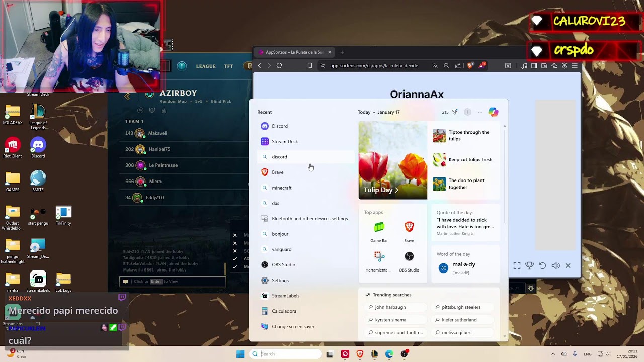Mute the roulette sound speaker icon

pyautogui.click(x=555, y=266)
